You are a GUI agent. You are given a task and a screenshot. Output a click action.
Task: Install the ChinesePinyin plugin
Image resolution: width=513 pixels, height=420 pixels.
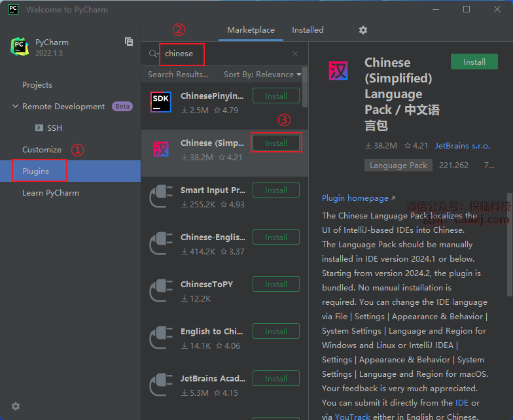(276, 96)
